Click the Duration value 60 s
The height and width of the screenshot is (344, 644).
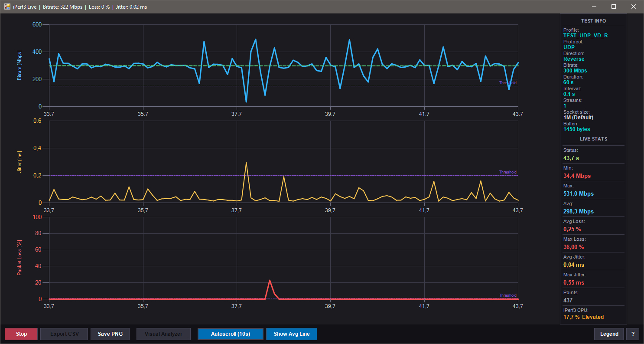[x=569, y=82]
